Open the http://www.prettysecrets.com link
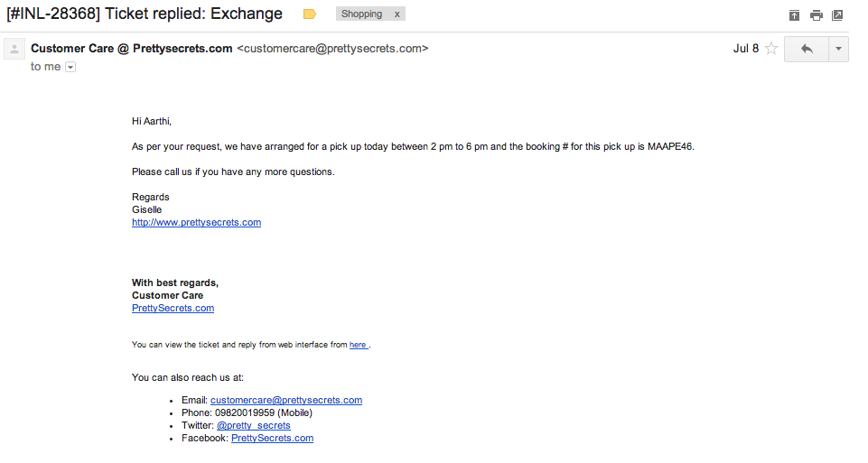 [x=196, y=222]
